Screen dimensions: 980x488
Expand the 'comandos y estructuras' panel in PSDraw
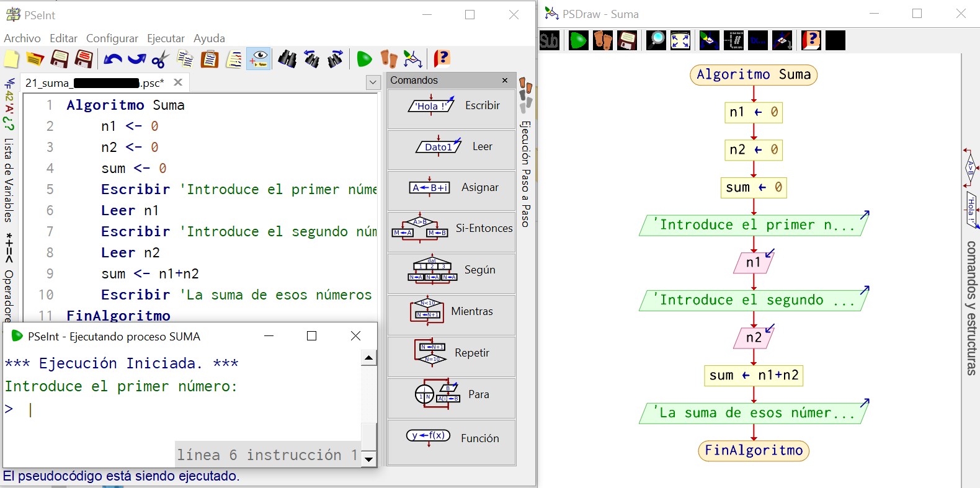pos(971,308)
